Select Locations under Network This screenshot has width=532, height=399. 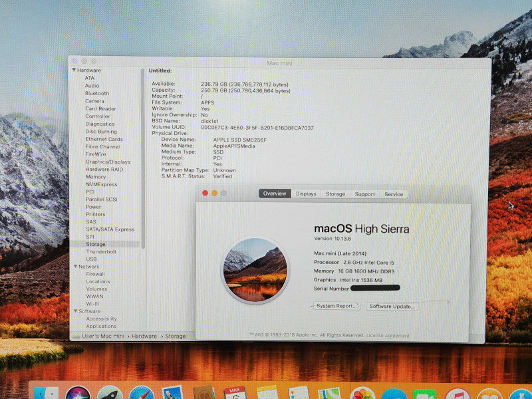[x=98, y=281]
